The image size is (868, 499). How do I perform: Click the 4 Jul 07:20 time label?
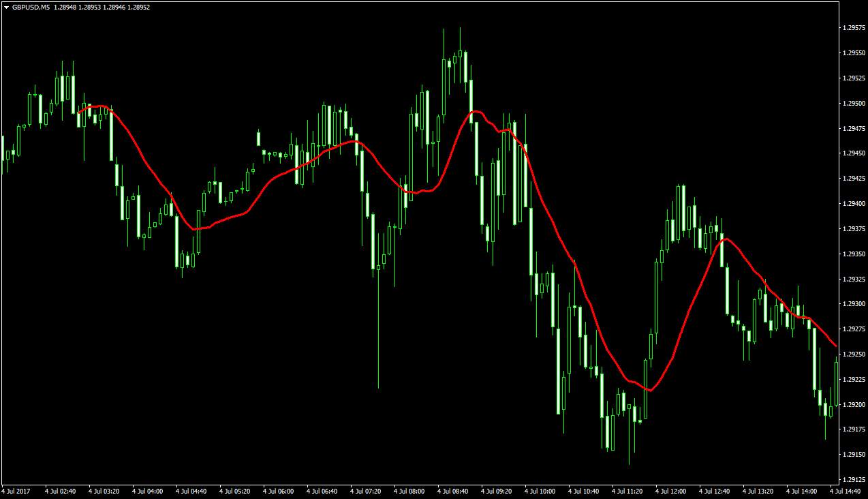tap(366, 491)
